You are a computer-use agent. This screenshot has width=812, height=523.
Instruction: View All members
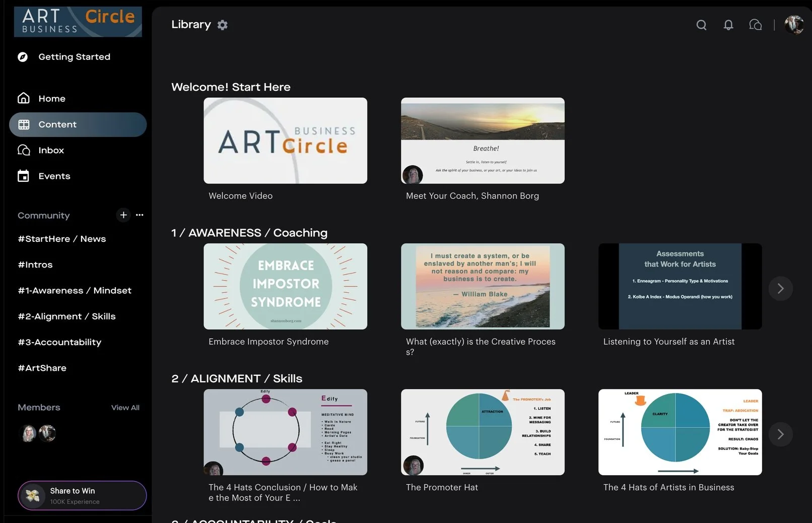pyautogui.click(x=125, y=408)
